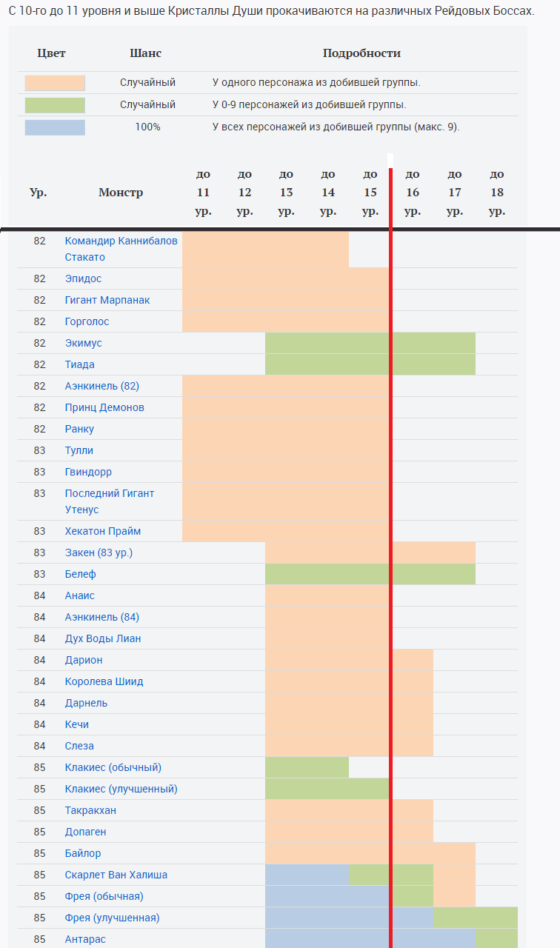Click the blue legend color swatch
Screen dimensions: 560x948
click(x=55, y=127)
